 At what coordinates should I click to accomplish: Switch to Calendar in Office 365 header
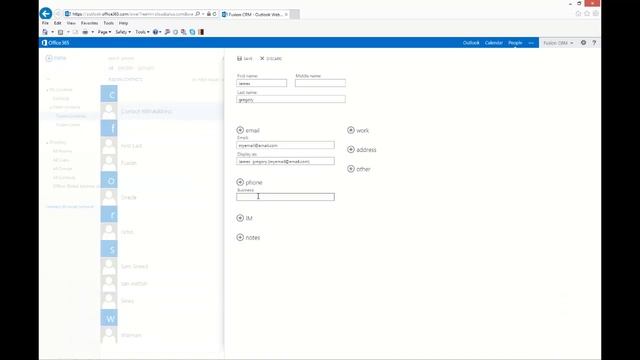[494, 43]
